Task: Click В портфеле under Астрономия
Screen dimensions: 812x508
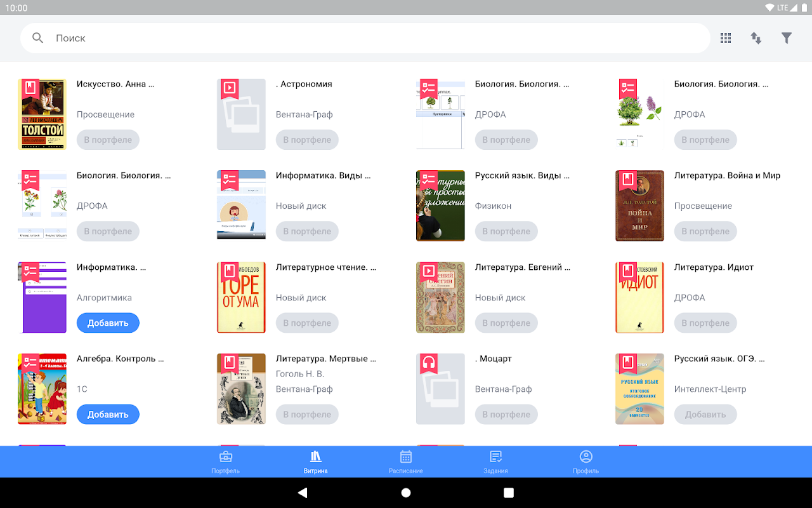Action: click(x=307, y=140)
